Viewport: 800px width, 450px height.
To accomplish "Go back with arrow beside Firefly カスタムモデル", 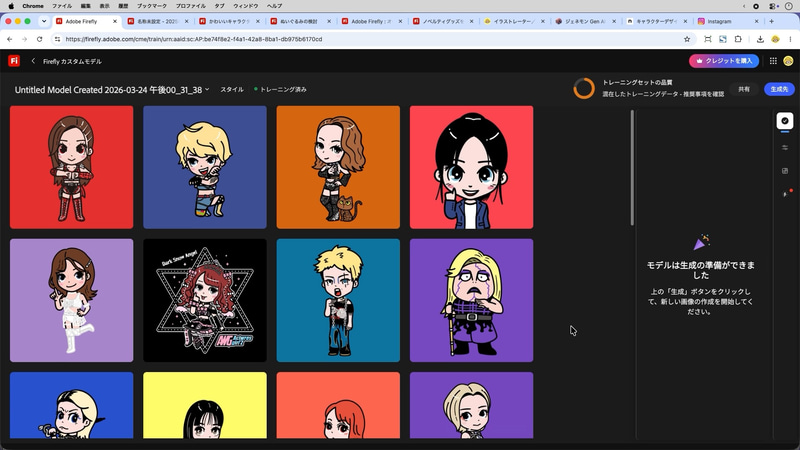I will (x=33, y=61).
